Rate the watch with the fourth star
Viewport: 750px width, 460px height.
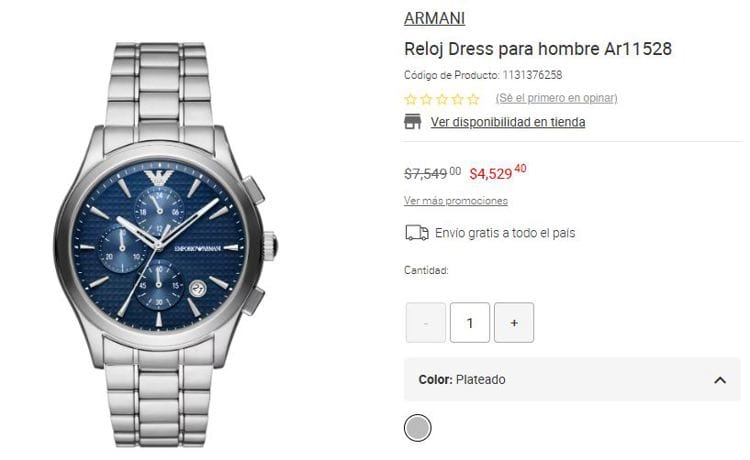click(x=458, y=99)
